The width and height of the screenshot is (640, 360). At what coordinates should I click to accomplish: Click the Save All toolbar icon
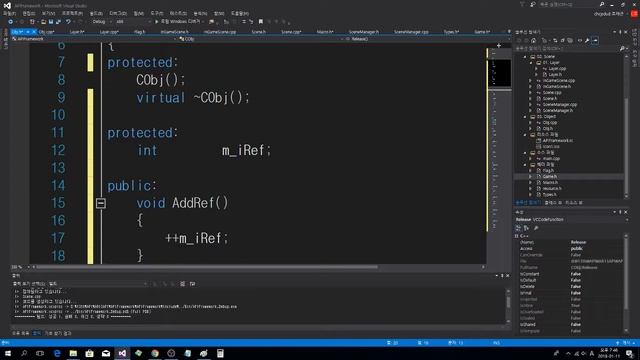click(x=58, y=22)
